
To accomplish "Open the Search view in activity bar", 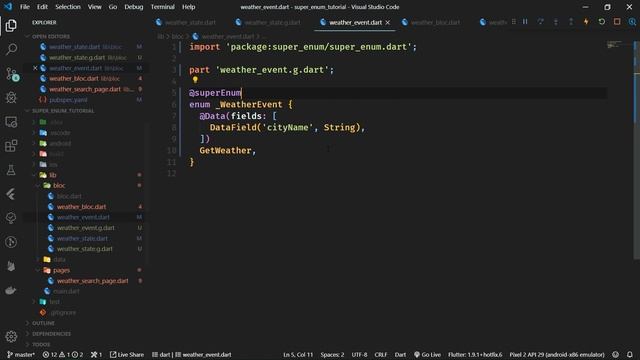I will click(11, 50).
